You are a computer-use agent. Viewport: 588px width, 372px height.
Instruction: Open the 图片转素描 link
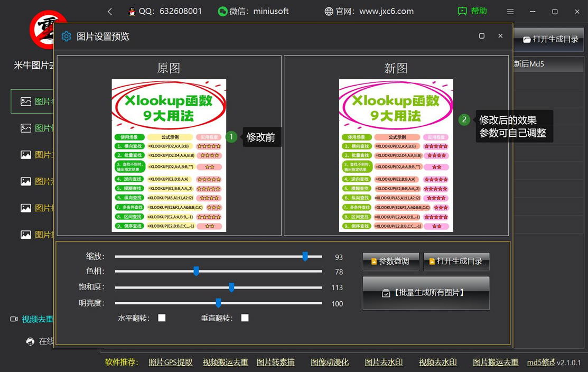coord(276,362)
